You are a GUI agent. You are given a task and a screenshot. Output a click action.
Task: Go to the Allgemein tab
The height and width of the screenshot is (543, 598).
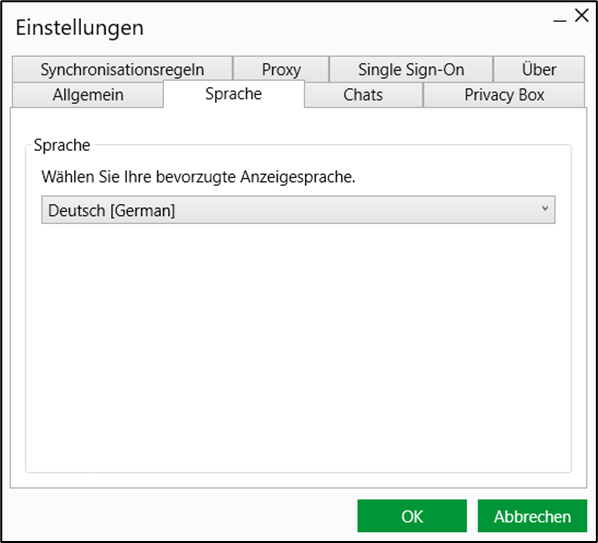point(88,95)
